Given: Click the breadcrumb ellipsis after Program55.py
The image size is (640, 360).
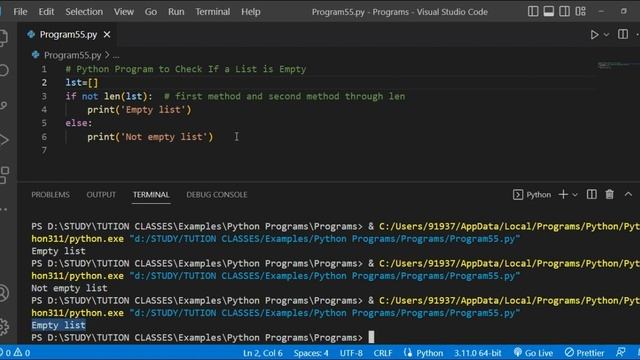Looking at the screenshot, I should tap(116, 55).
